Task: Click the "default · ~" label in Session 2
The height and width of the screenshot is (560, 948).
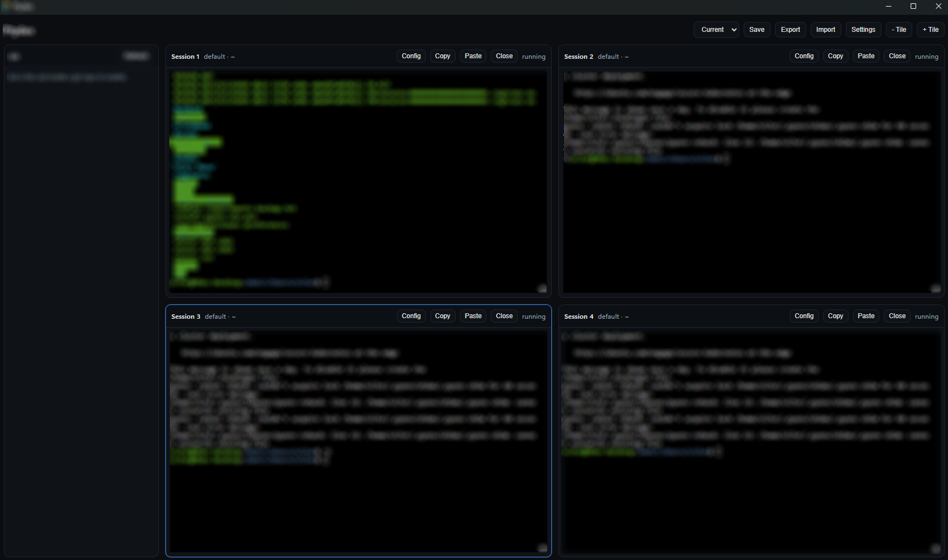Action: pos(613,57)
